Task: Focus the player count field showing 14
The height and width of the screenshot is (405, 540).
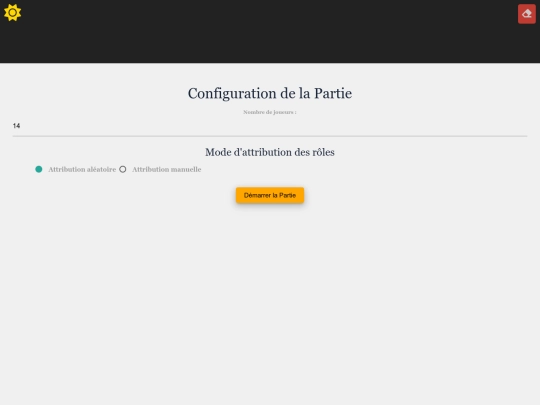Action: (x=270, y=126)
